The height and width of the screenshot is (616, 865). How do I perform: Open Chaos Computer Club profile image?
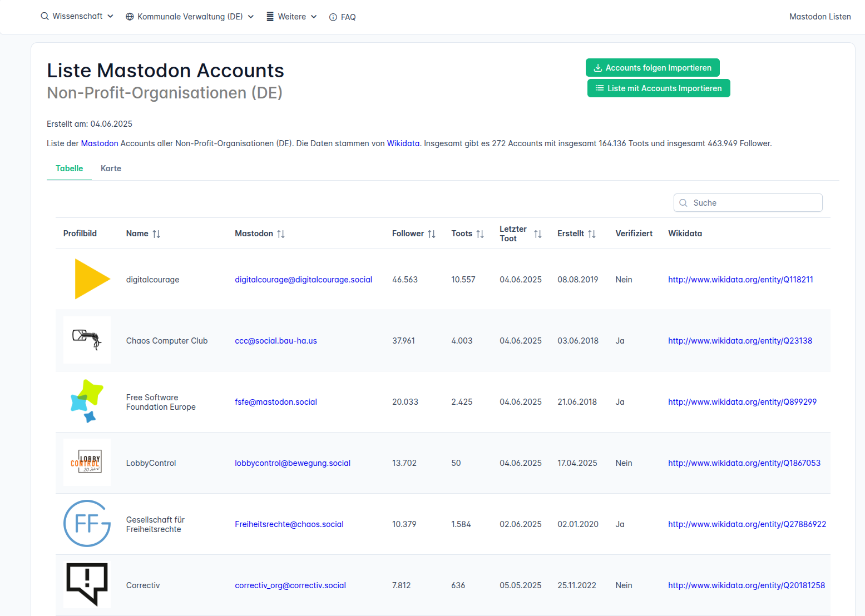pos(87,340)
